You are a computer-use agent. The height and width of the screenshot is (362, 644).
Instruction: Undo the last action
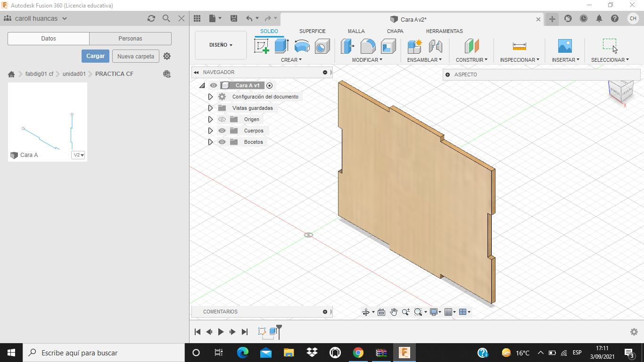249,18
